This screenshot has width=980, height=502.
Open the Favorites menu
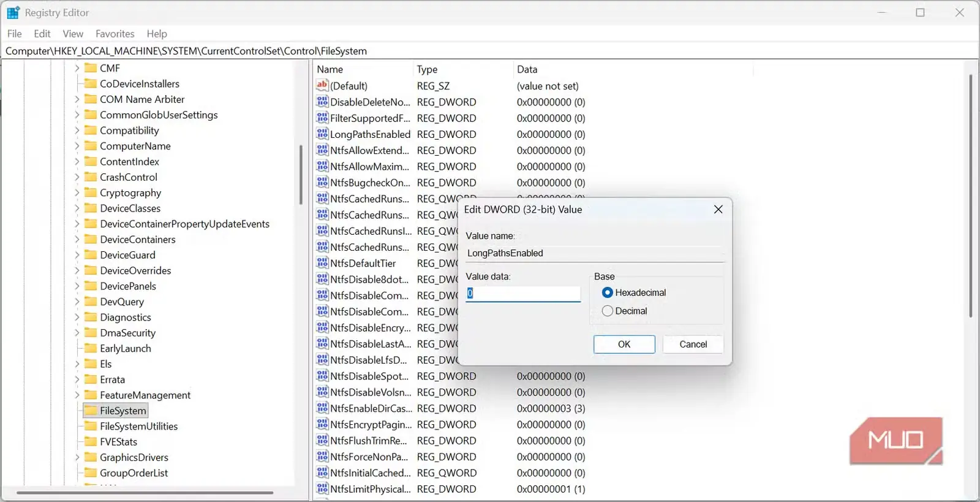tap(115, 34)
